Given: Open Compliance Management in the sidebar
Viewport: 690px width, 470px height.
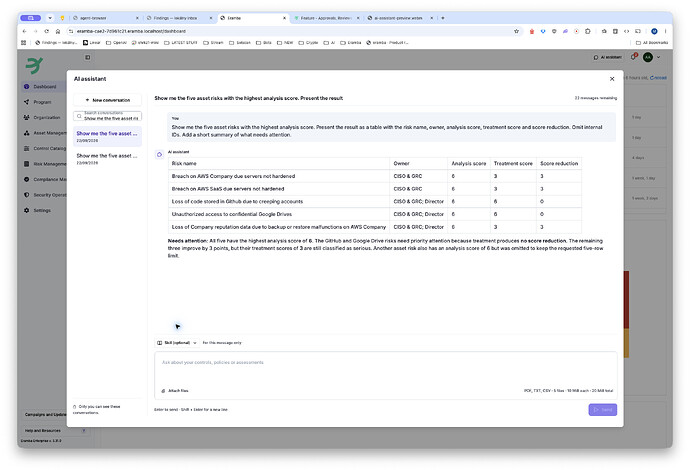Looking at the screenshot, I should coord(44,180).
